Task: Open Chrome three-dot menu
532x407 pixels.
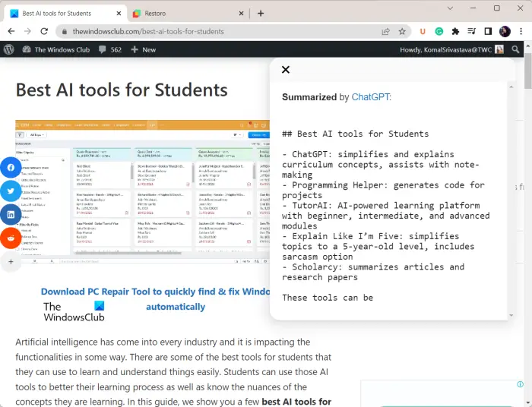Action: point(521,32)
